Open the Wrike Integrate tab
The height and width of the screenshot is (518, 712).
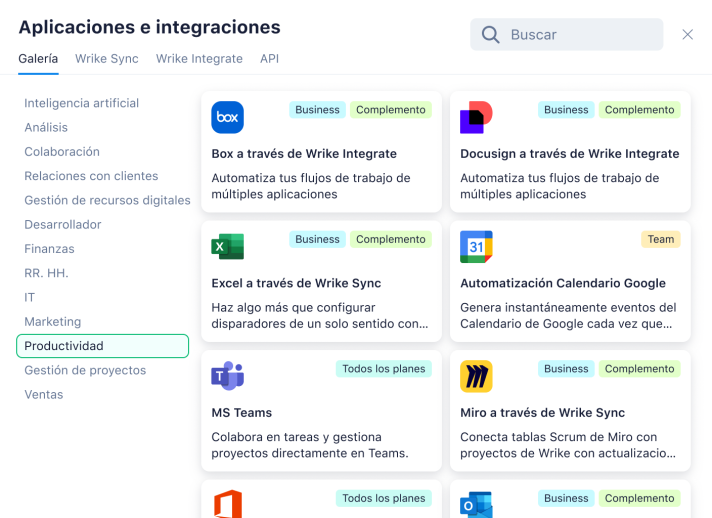pos(199,59)
